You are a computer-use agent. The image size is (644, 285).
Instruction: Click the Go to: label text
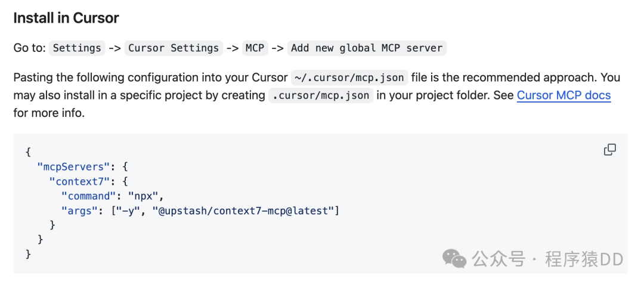point(29,48)
